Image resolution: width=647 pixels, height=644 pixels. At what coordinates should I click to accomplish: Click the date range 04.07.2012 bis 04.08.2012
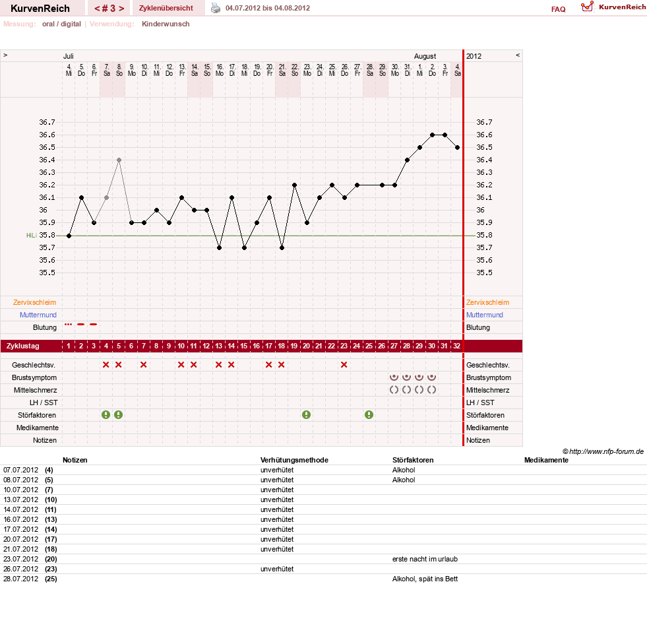[x=268, y=9]
